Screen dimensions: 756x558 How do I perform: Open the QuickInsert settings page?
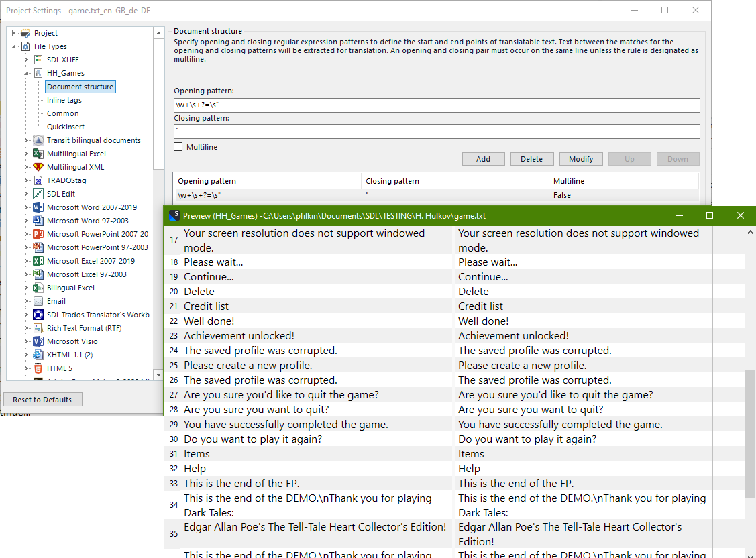(66, 127)
